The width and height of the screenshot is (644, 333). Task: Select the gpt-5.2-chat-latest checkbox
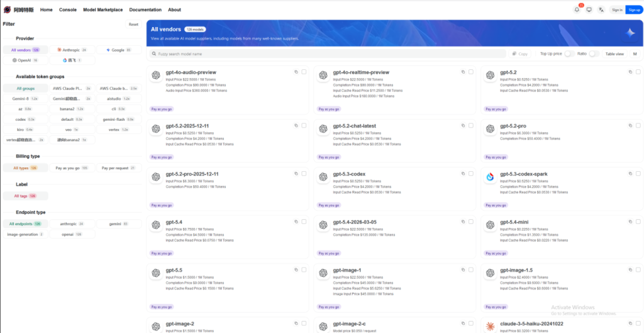tap(471, 125)
